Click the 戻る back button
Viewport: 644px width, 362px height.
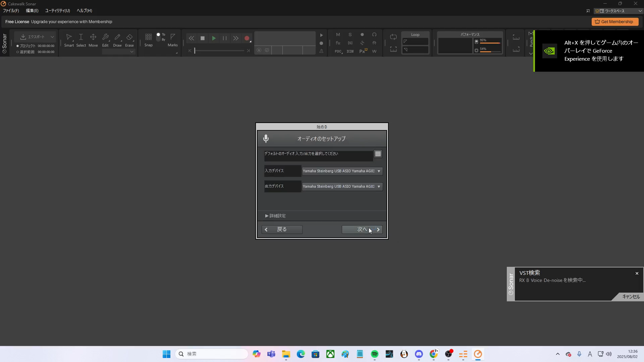tap(282, 230)
